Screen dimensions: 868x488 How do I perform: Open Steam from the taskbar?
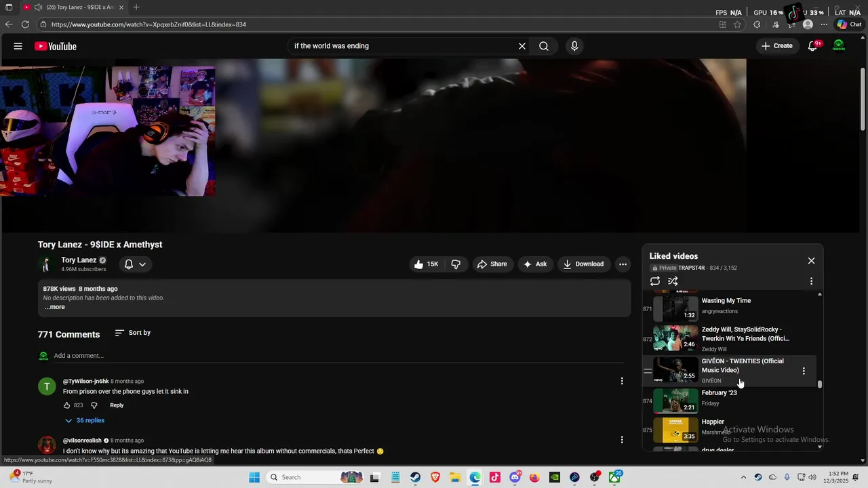(415, 478)
